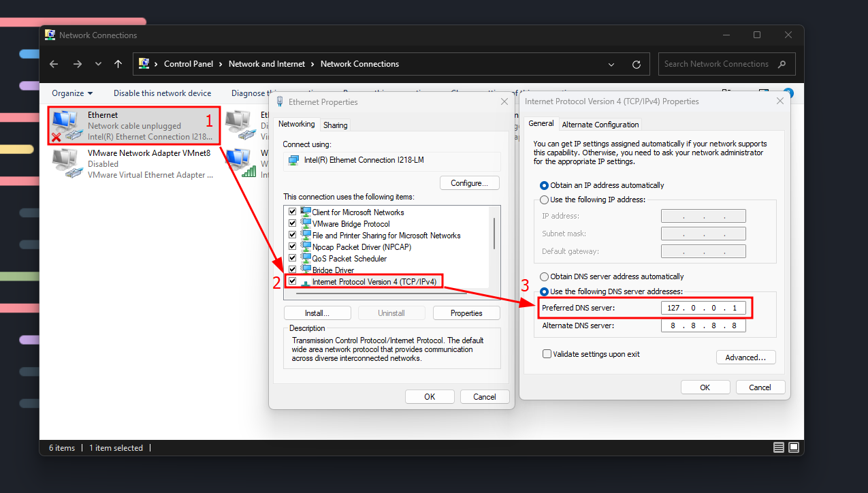The width and height of the screenshot is (868, 493).
Task: Open the recent locations chevron
Action: 98,64
